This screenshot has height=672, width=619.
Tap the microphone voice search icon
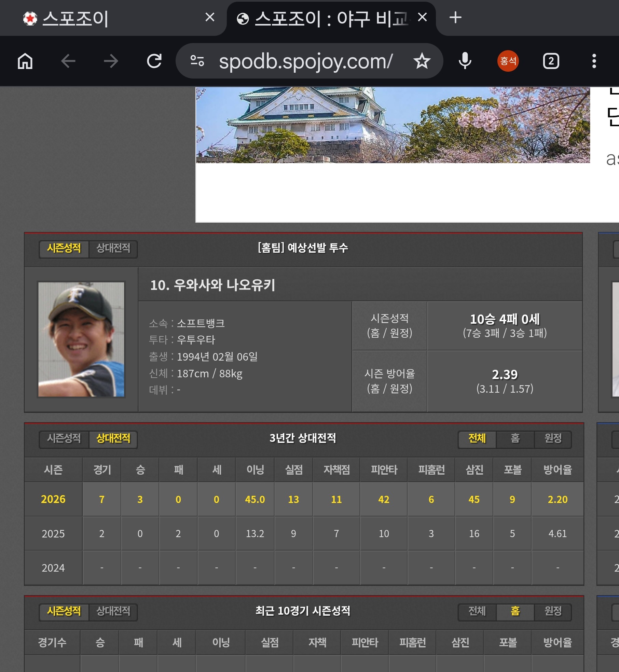click(x=465, y=61)
